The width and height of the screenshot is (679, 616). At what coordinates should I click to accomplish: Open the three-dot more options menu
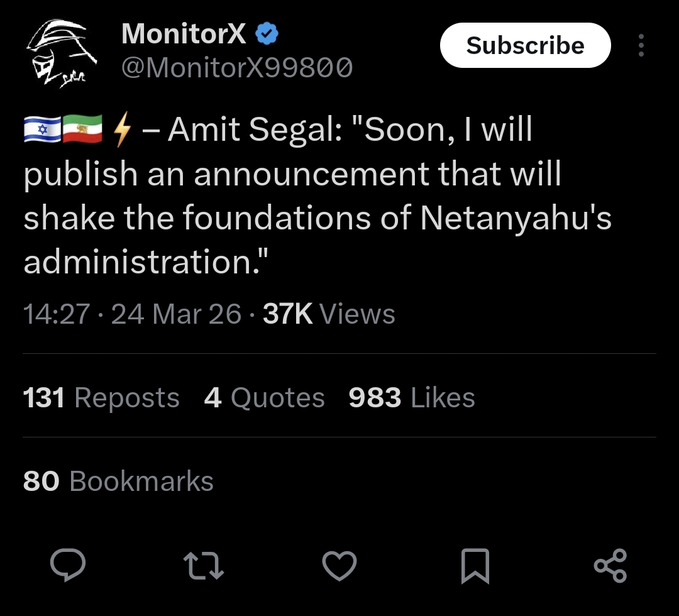(641, 46)
